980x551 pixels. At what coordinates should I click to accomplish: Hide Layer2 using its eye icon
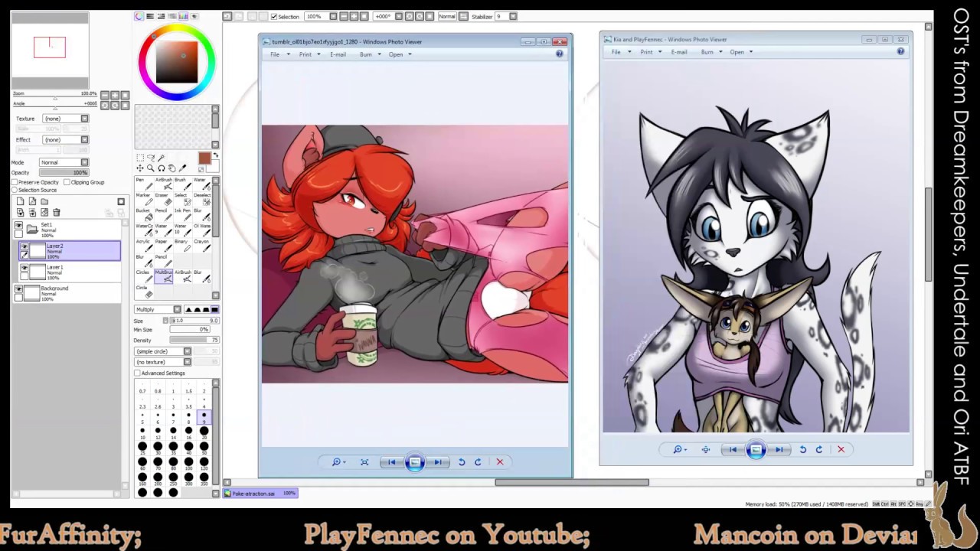point(24,246)
